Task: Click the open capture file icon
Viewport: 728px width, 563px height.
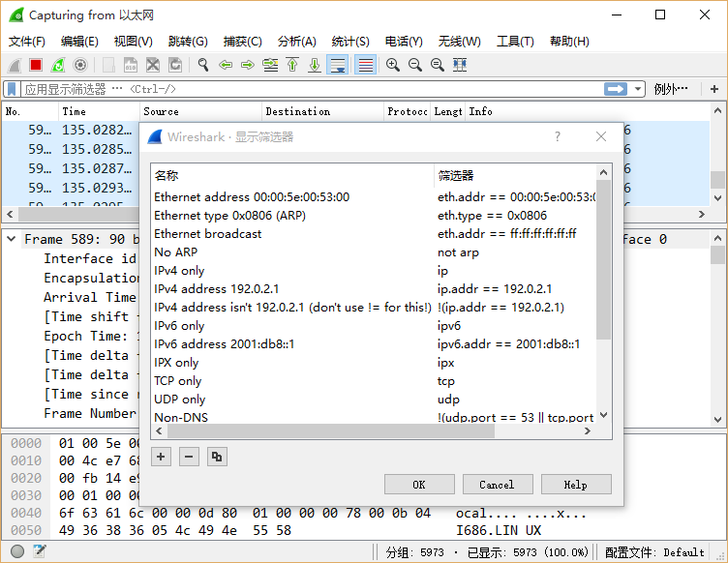Action: pyautogui.click(x=108, y=65)
